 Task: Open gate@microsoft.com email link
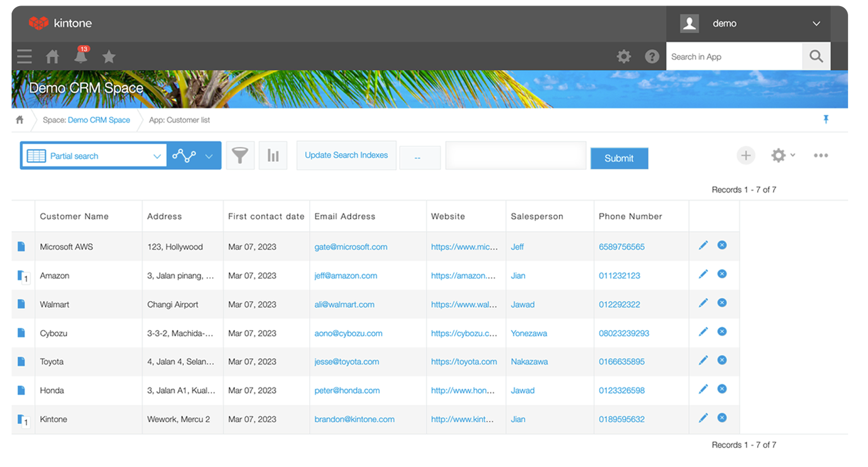pyautogui.click(x=351, y=246)
